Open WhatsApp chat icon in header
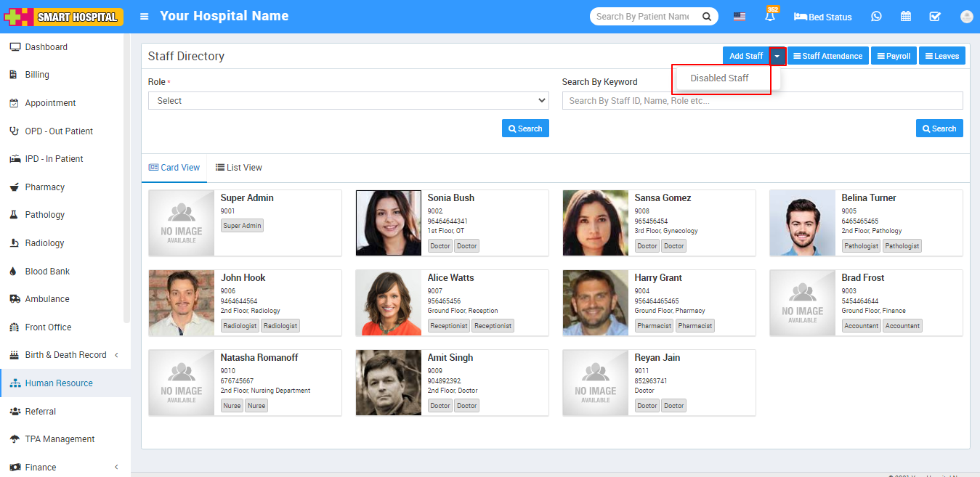This screenshot has height=477, width=980. [876, 17]
